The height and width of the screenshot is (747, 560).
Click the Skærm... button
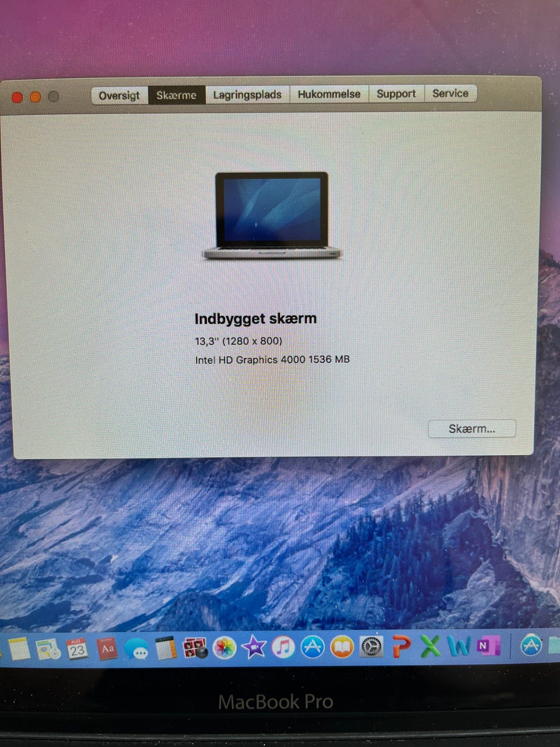coord(472,429)
